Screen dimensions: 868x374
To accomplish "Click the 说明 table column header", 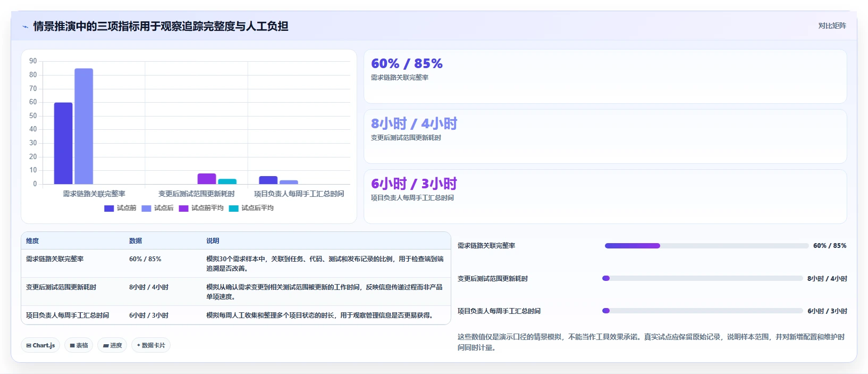I will click(x=213, y=241).
